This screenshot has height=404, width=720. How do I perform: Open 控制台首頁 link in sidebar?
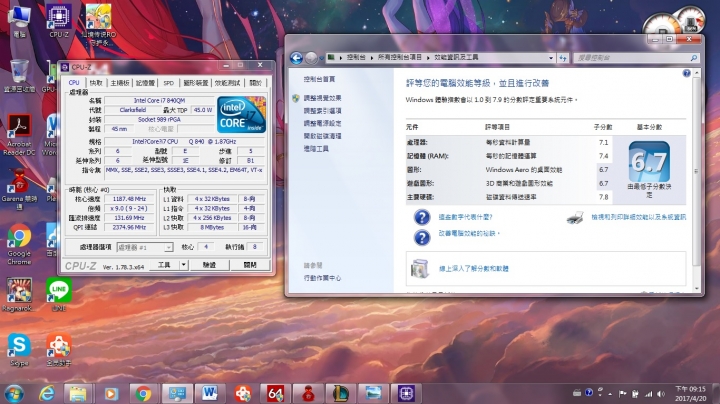click(319, 79)
